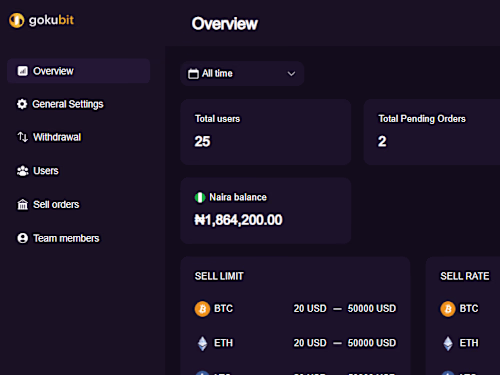Click the BTC coin icon in Sell Limit
500x375 pixels.
coord(202,309)
